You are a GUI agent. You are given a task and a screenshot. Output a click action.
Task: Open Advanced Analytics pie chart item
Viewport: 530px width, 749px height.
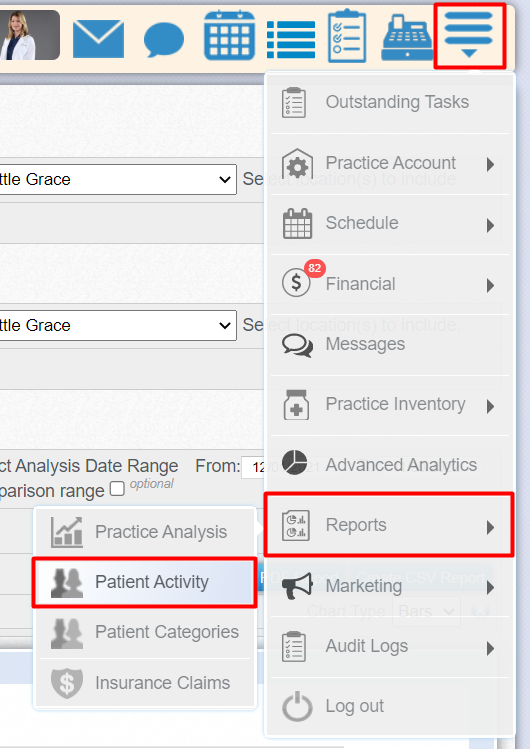(x=390, y=464)
